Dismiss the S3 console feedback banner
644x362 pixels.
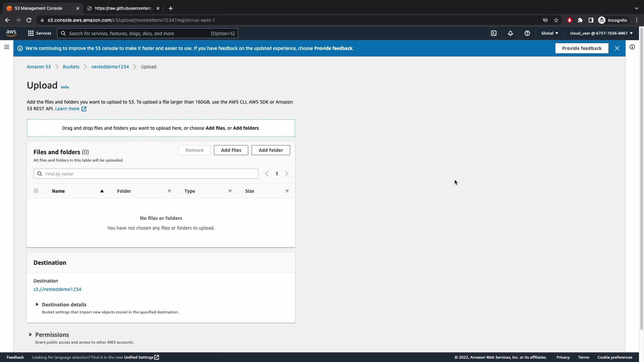pos(617,48)
